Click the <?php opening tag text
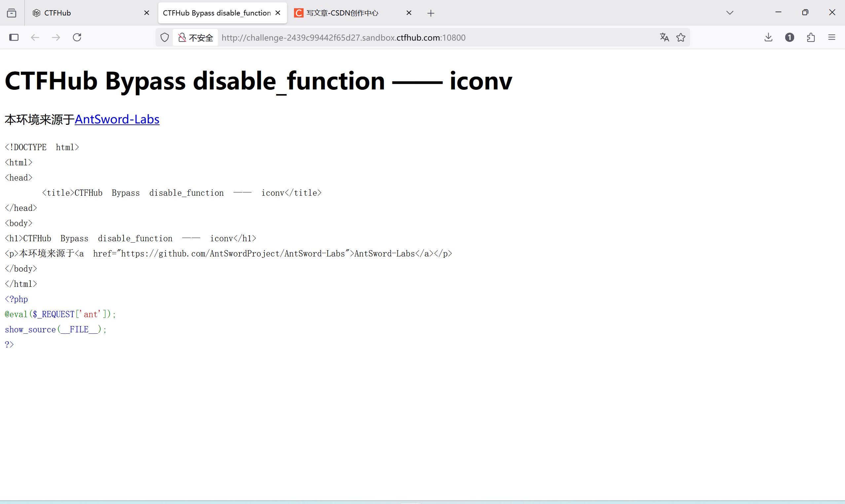Image resolution: width=845 pixels, height=504 pixels. [x=16, y=299]
